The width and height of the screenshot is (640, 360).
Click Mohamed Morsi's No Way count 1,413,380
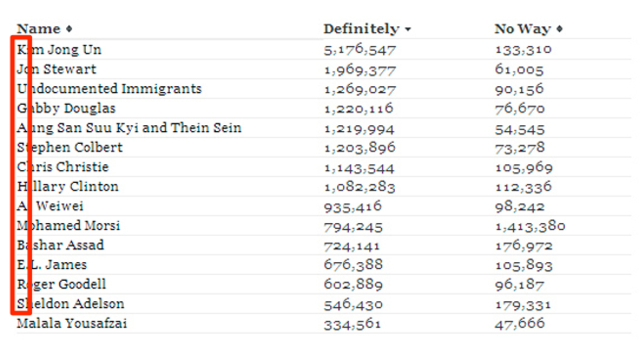(x=530, y=226)
